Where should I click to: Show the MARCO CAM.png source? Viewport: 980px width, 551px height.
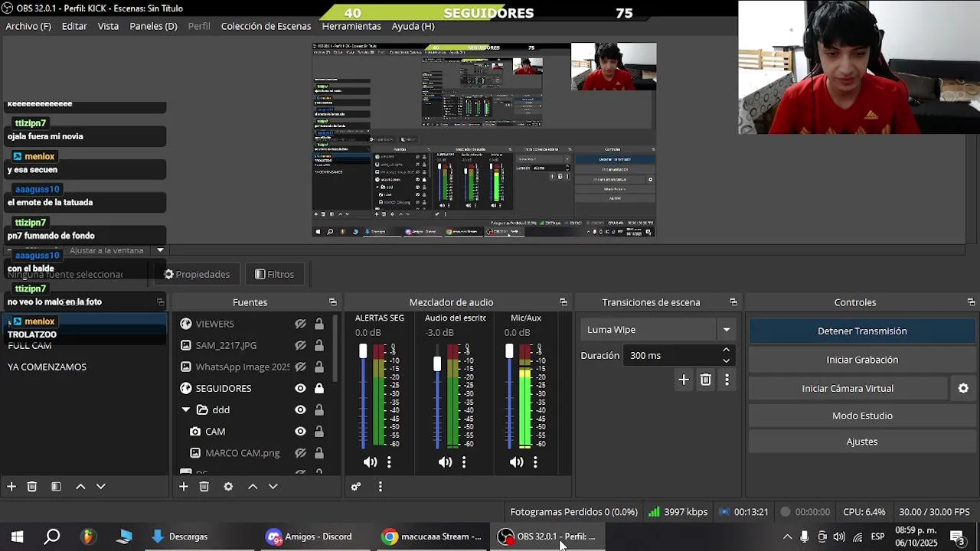pos(301,452)
